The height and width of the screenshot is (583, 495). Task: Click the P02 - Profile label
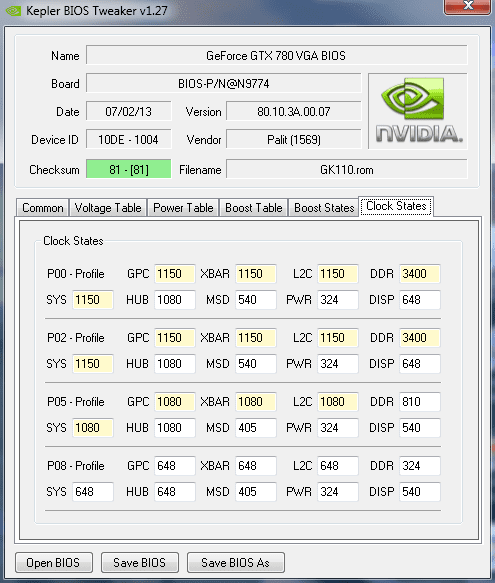pos(76,338)
